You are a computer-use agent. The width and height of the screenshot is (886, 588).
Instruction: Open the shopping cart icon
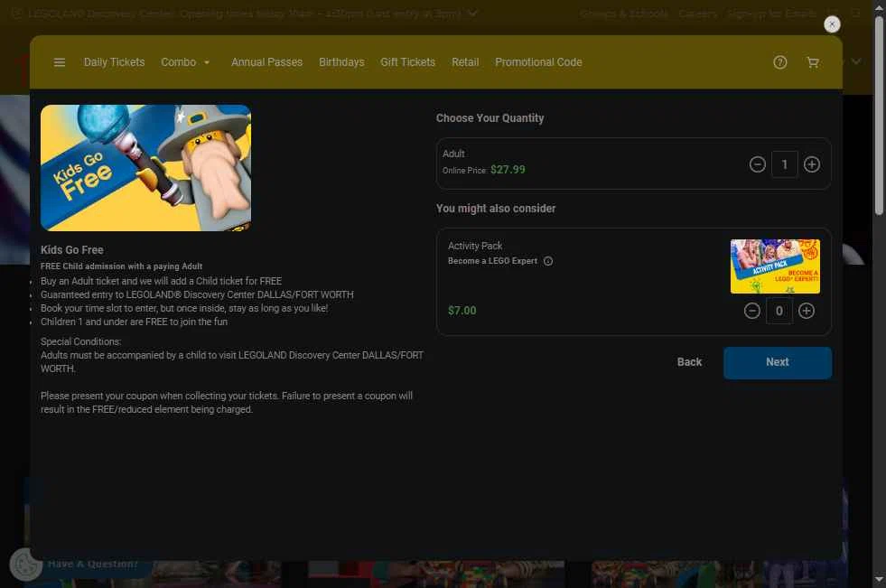[813, 62]
